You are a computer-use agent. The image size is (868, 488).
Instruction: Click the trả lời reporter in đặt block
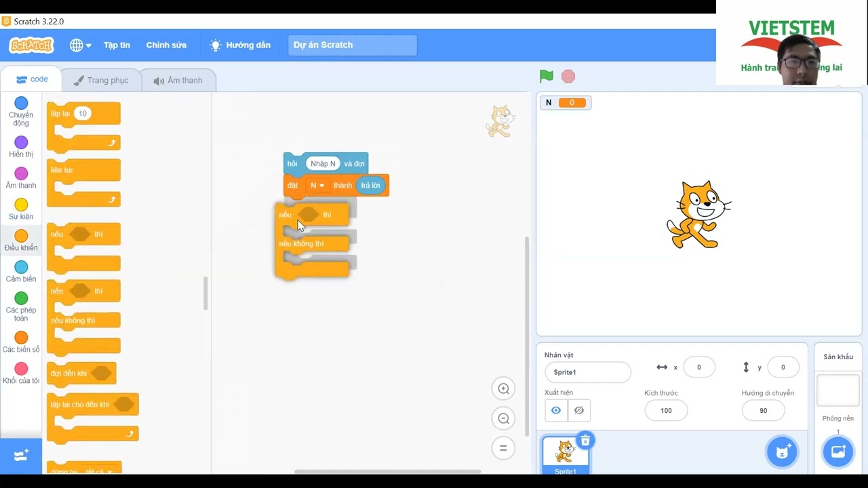coord(370,185)
